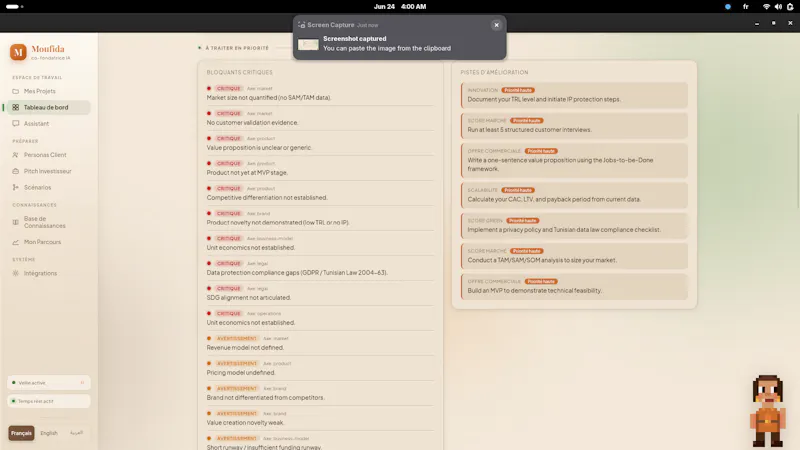This screenshot has width=800, height=450.
Task: Click the pixel-art character avatar
Action: click(x=767, y=411)
